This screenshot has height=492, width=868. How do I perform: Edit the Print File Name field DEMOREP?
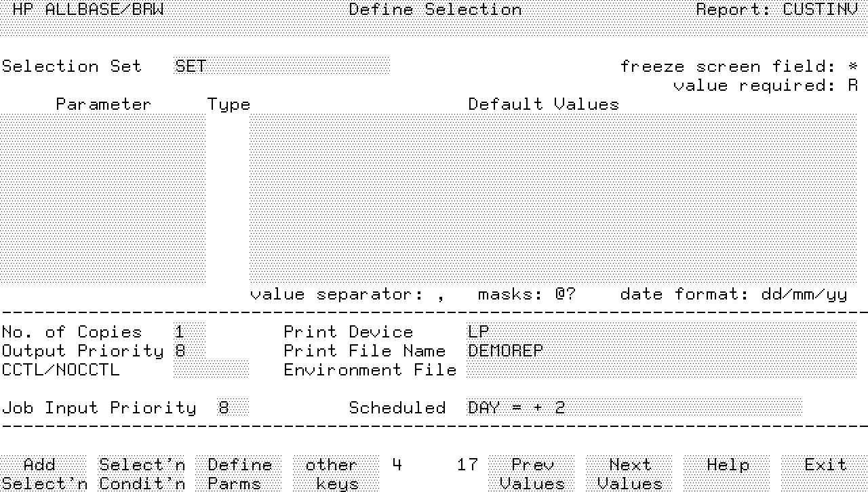(x=661, y=351)
